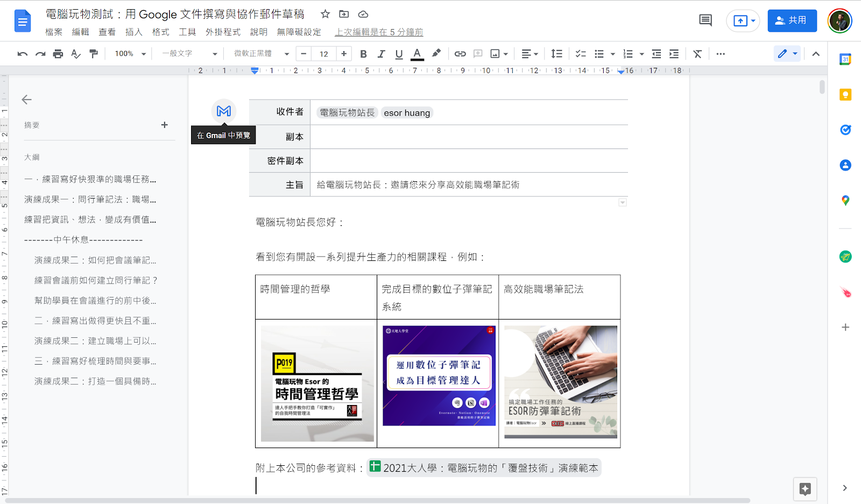
Task: Toggle underline formatting
Action: click(399, 54)
